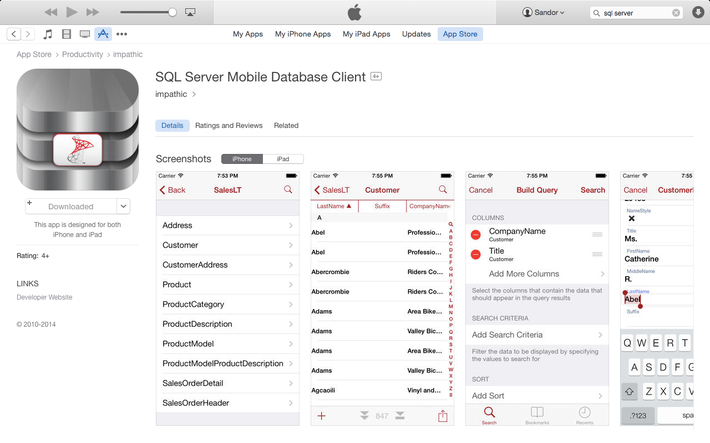Select the App Store tab
Viewport: 710px width, 443px height.
pyautogui.click(x=460, y=34)
